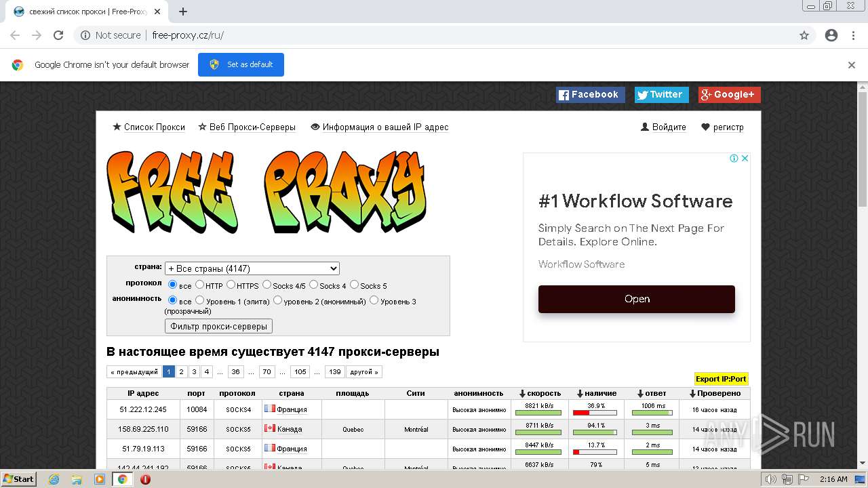
Task: Click « предыдущий pagination link
Action: click(x=134, y=371)
